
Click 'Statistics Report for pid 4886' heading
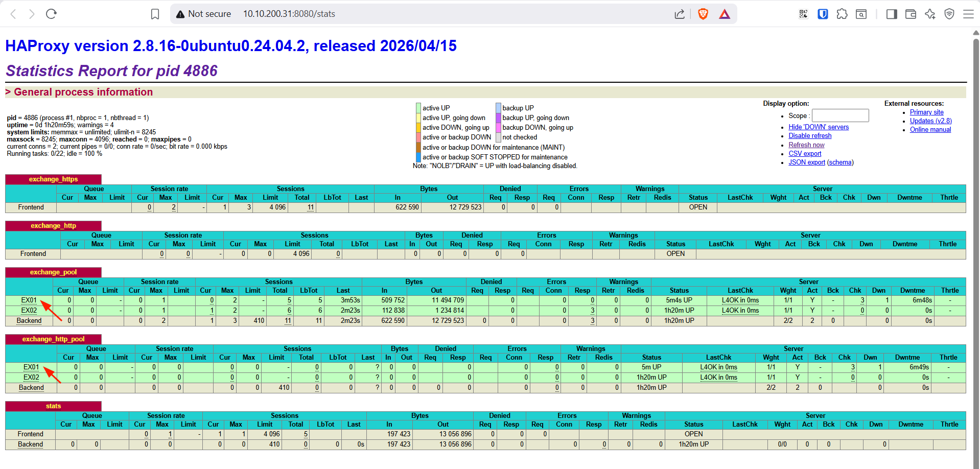click(x=112, y=71)
